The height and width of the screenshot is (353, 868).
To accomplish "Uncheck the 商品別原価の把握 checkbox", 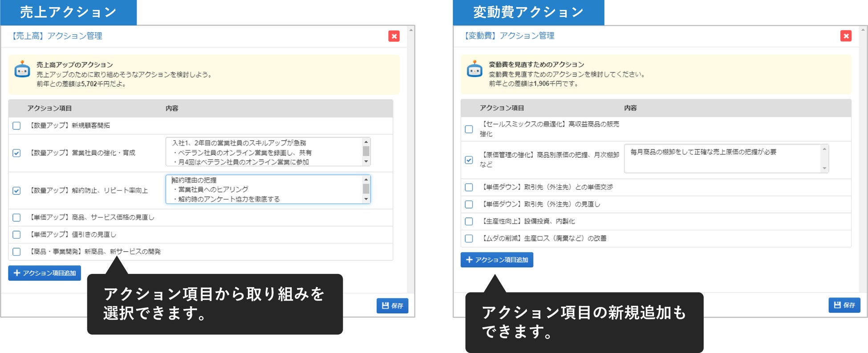I will click(x=469, y=160).
